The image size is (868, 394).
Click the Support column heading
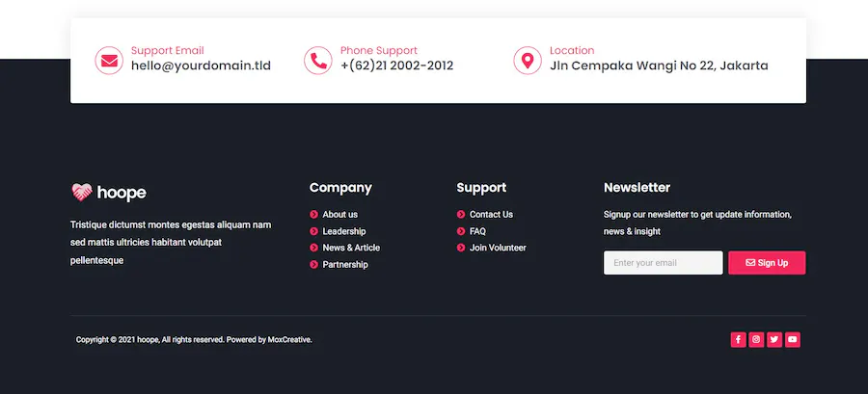[x=481, y=188]
